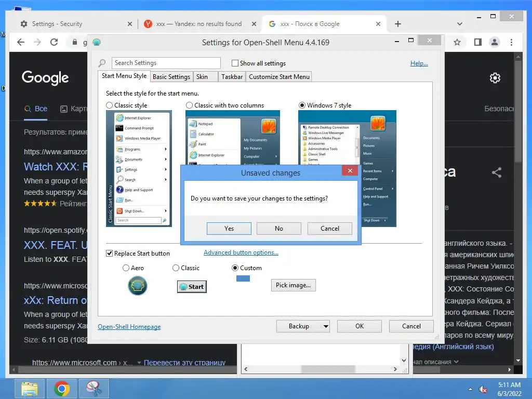Image resolution: width=532 pixels, height=399 pixels.
Task: Open the Help link
Action: coord(419,63)
